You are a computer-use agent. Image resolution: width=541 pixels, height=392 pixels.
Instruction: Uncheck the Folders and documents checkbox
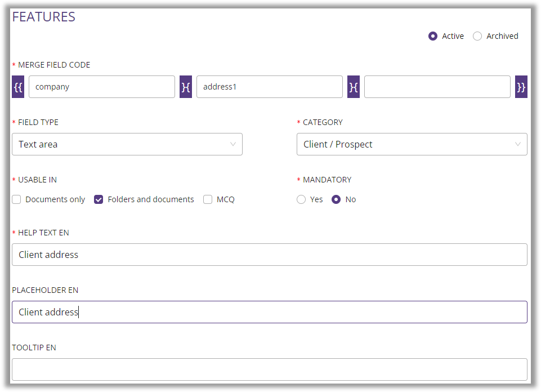click(99, 199)
